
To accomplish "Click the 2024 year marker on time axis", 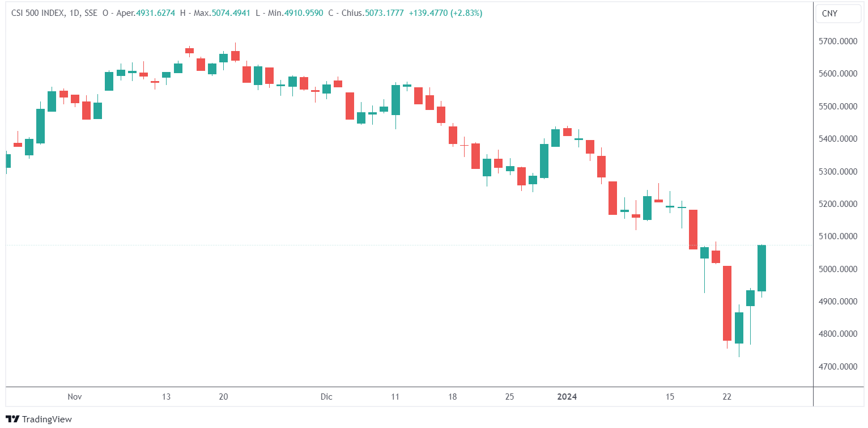I will click(x=567, y=397).
